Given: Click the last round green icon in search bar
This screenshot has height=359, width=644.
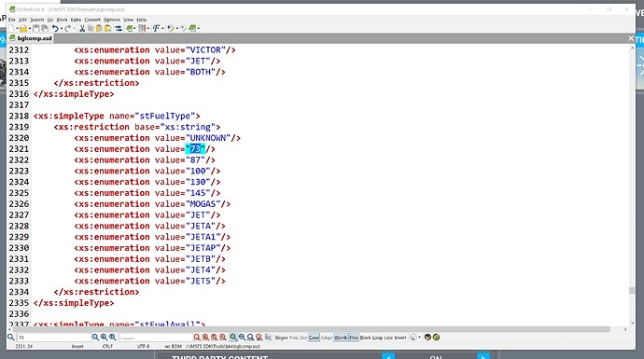Looking at the screenshot, I should (x=436, y=338).
